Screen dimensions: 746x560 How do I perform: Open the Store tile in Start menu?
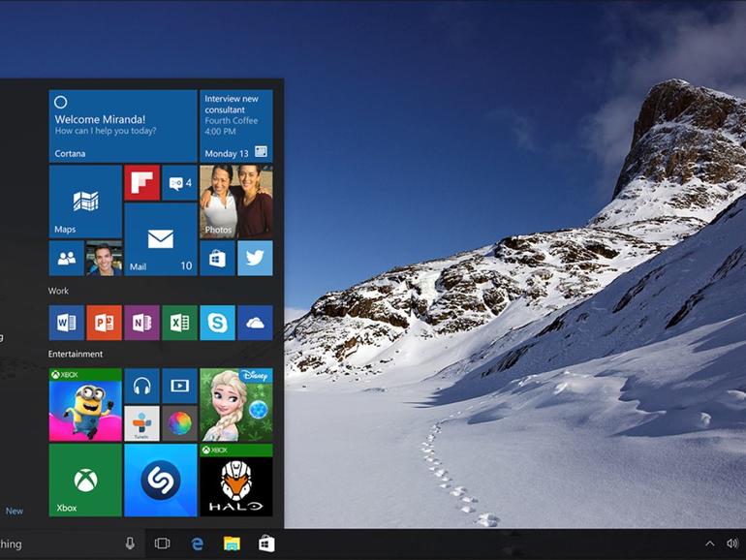click(217, 258)
